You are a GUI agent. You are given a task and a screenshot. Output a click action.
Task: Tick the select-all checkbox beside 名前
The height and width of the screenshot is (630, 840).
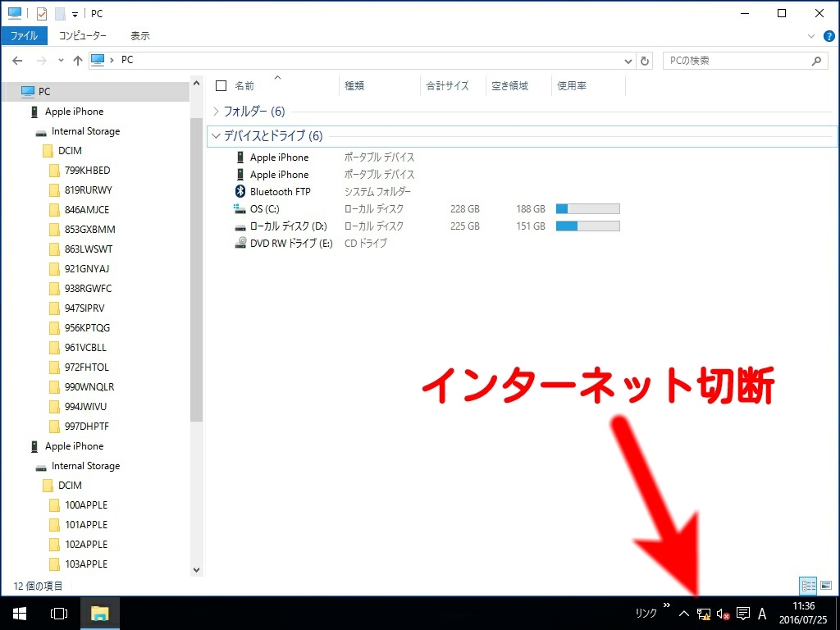pos(221,85)
